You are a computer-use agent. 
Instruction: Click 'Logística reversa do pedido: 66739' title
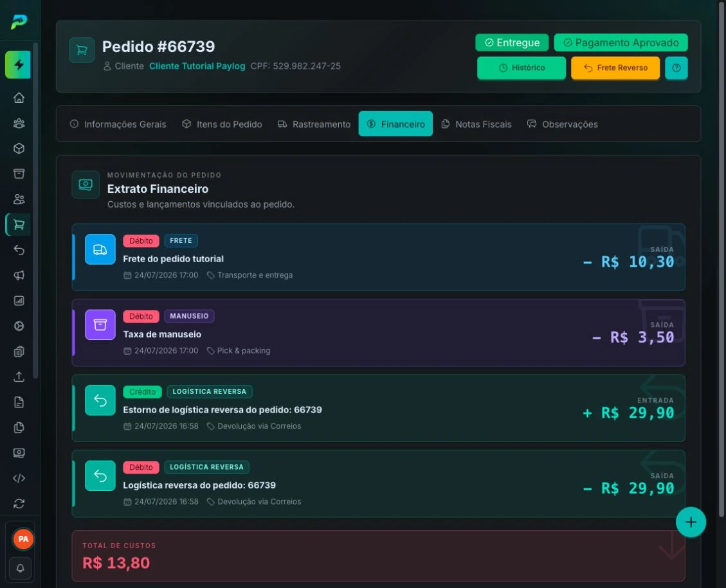click(199, 485)
